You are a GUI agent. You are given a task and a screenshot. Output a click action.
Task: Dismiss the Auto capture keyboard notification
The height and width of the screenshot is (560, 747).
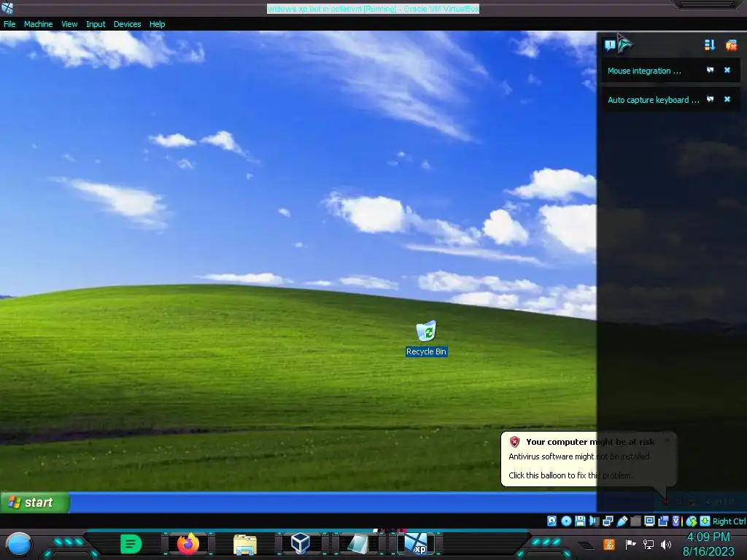click(x=727, y=99)
